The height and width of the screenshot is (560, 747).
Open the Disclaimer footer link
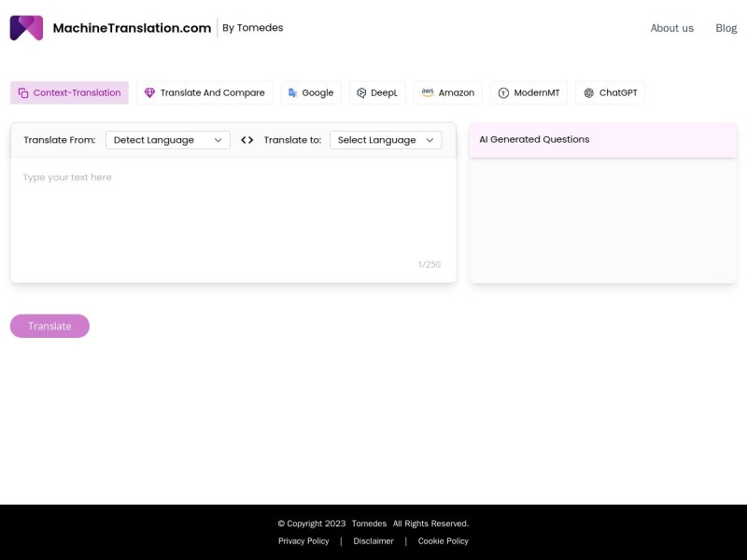pos(373,541)
